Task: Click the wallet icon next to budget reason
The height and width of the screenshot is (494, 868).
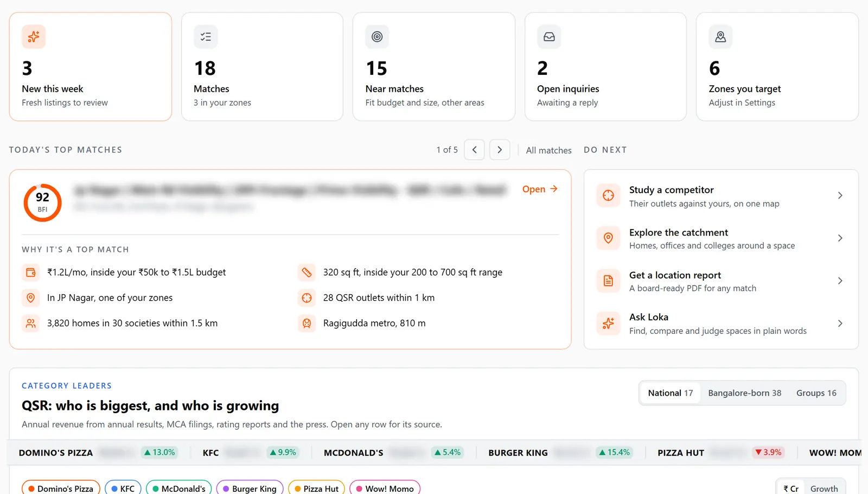Action: [31, 273]
